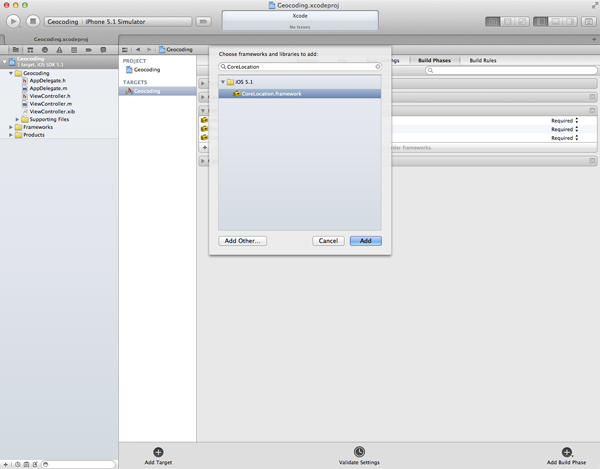This screenshot has width=600, height=469.
Task: Toggle the Breakpoints button in the toolbar
Action: (204, 21)
